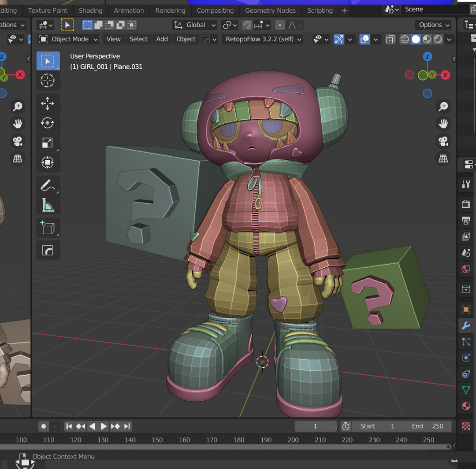Viewport: 476px width, 469px height.
Task: Open the Modifiers wrench properties tab
Action: pyautogui.click(x=466, y=326)
